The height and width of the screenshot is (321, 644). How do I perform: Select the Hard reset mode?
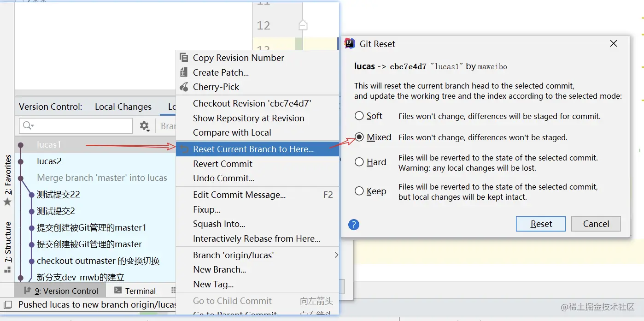[x=359, y=162]
